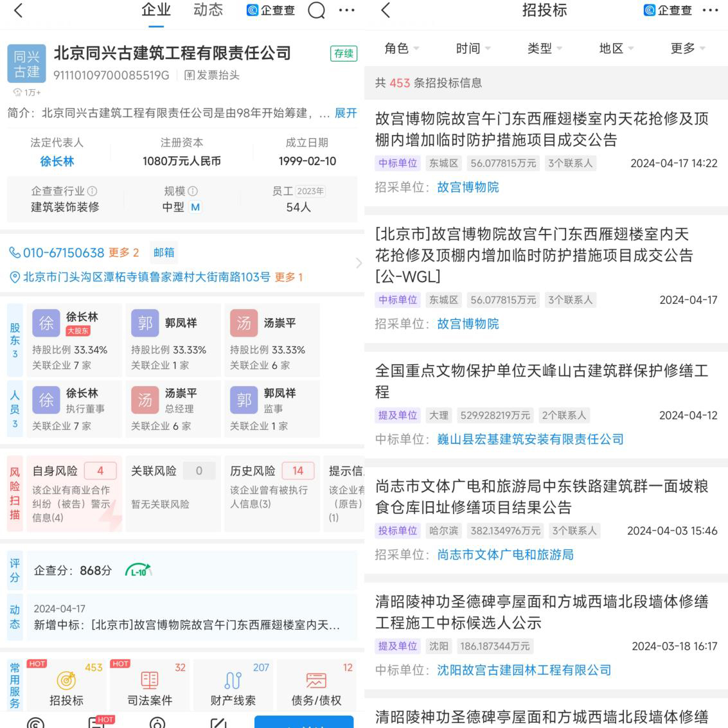Open legal representative 徐长林 link

(x=57, y=161)
